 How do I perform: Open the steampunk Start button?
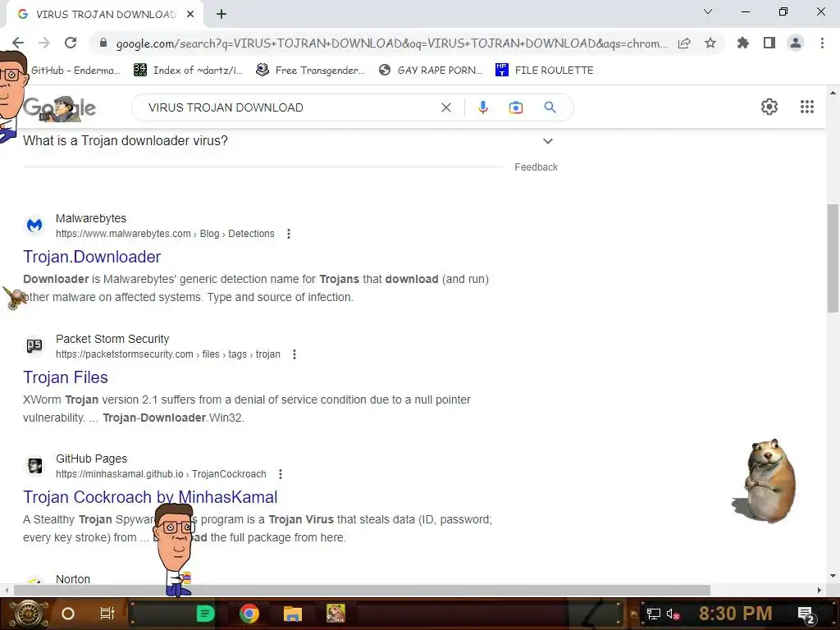pos(29,614)
